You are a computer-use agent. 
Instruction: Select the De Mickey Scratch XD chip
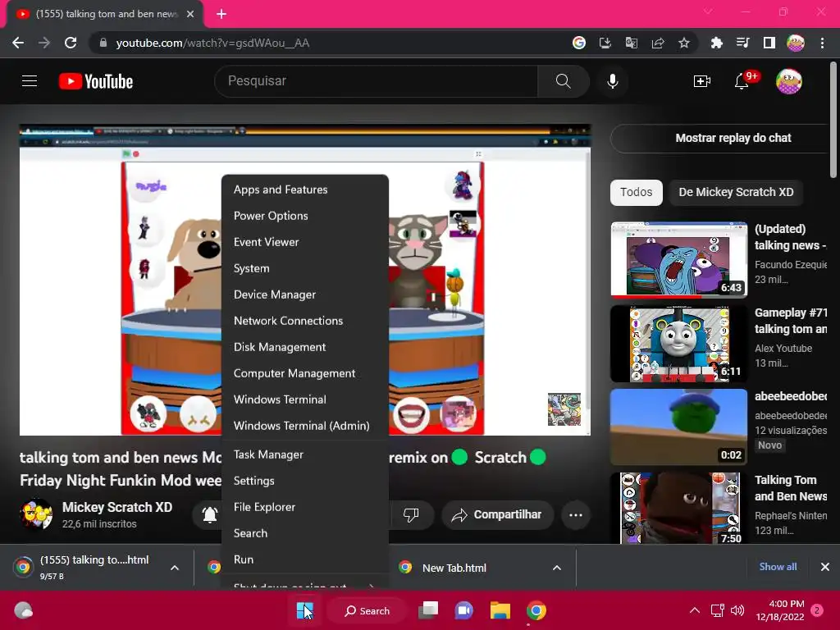point(736,192)
